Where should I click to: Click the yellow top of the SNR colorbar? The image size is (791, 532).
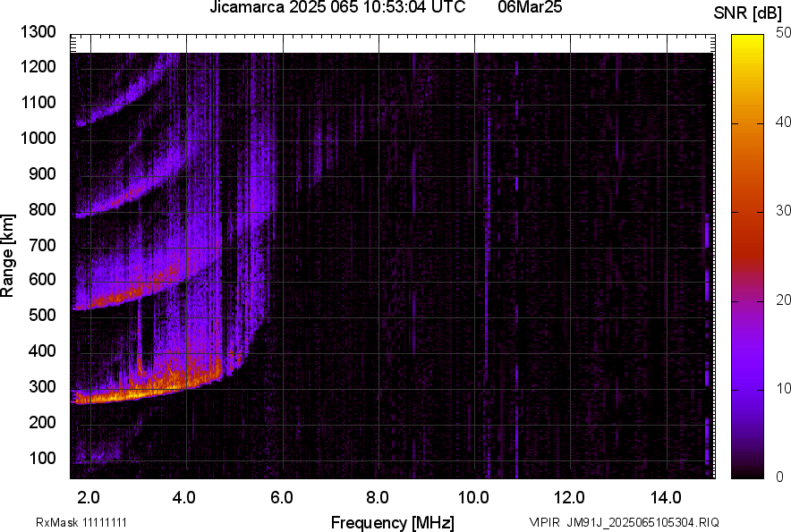[748, 43]
